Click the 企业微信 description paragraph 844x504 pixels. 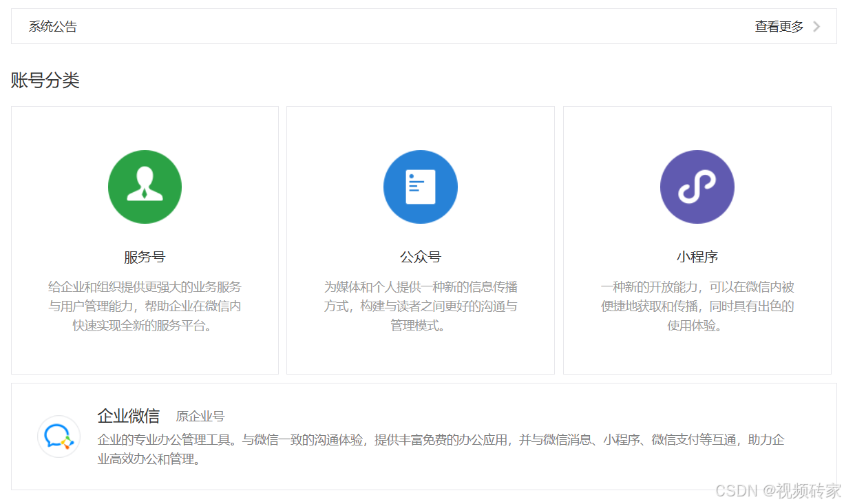(441, 449)
